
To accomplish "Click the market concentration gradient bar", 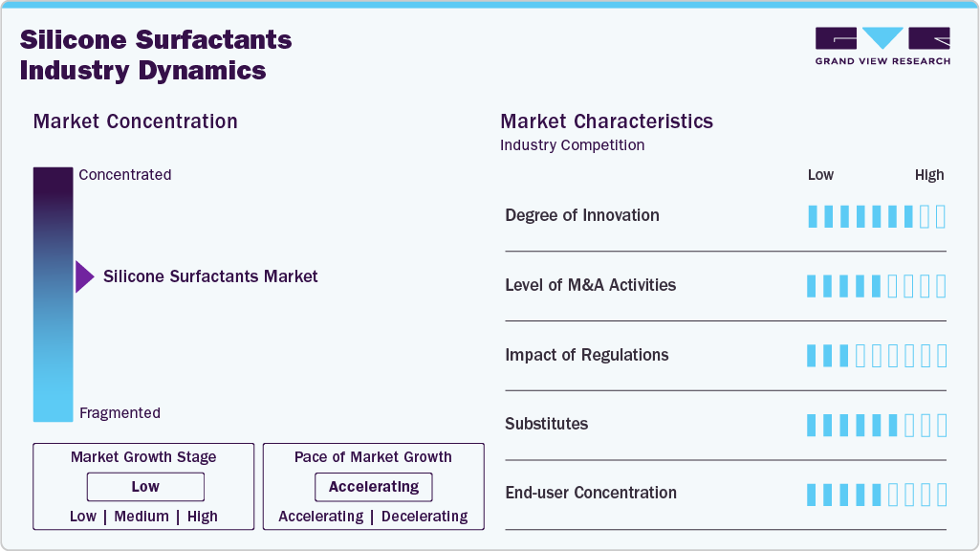I will [x=53, y=294].
